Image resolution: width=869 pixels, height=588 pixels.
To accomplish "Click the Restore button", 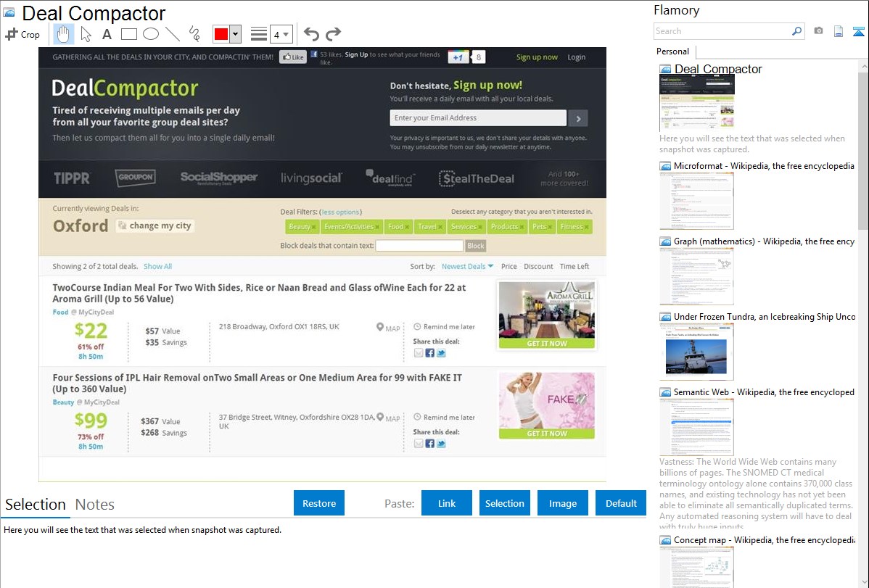I will pyautogui.click(x=319, y=503).
